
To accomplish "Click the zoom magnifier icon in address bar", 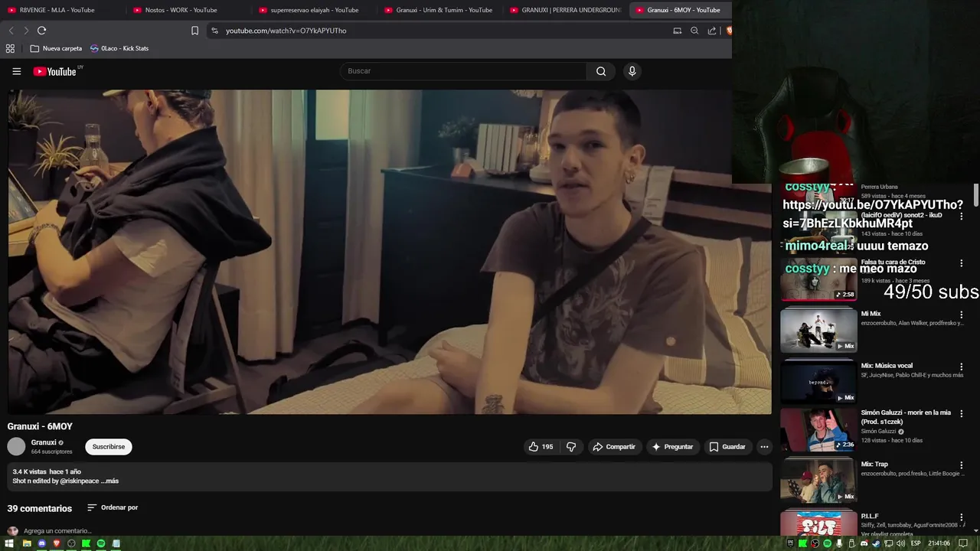I will 694,31.
